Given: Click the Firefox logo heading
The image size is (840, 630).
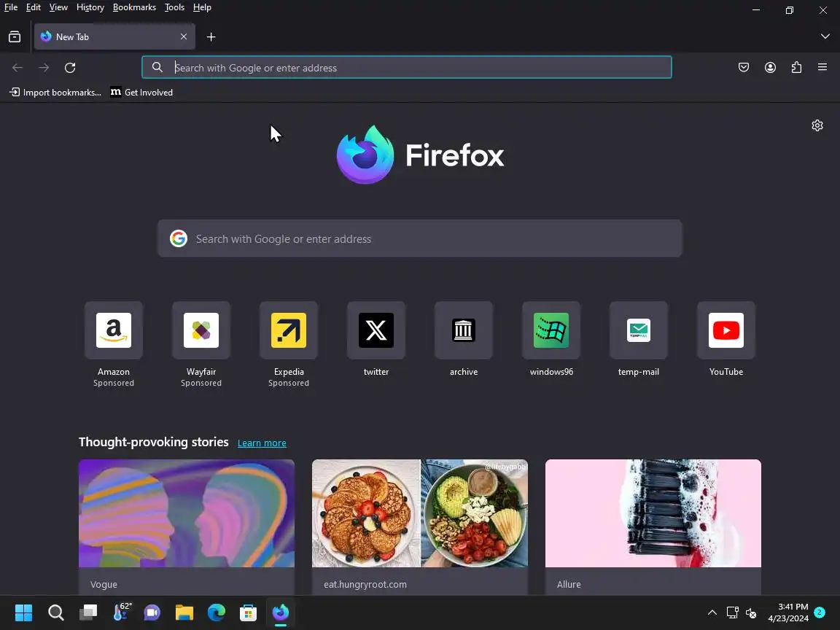Looking at the screenshot, I should pyautogui.click(x=420, y=155).
